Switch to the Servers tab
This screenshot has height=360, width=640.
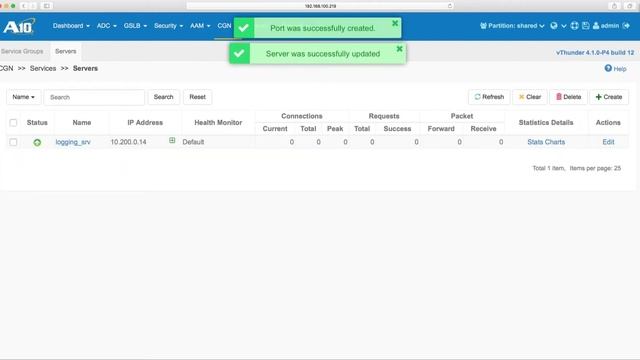(x=66, y=51)
